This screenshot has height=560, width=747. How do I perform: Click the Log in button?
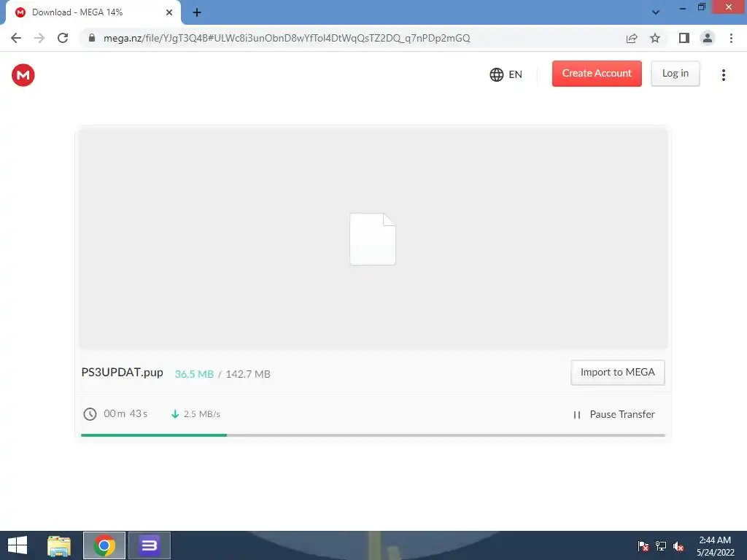tap(675, 74)
